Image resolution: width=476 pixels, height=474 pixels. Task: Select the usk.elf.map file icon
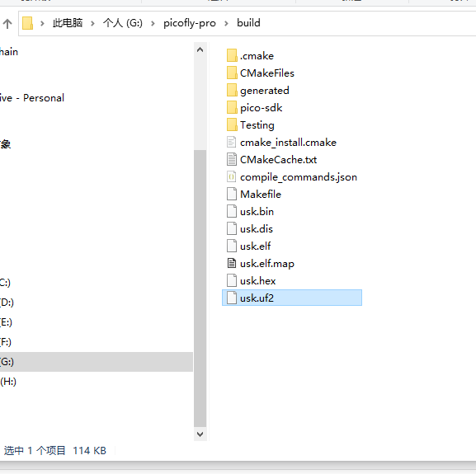coord(232,263)
